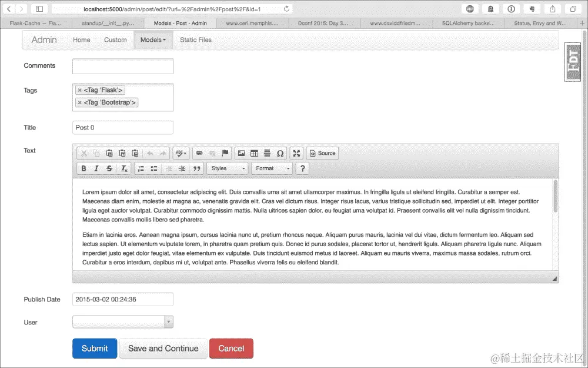The width and height of the screenshot is (588, 368).
Task: Click the Publish Date field
Action: (123, 299)
